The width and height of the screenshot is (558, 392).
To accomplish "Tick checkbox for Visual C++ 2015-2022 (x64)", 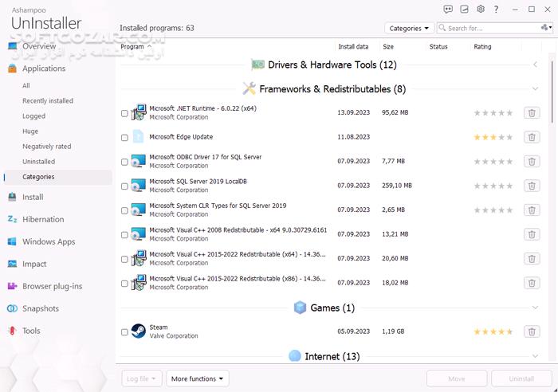I will pyautogui.click(x=124, y=259).
